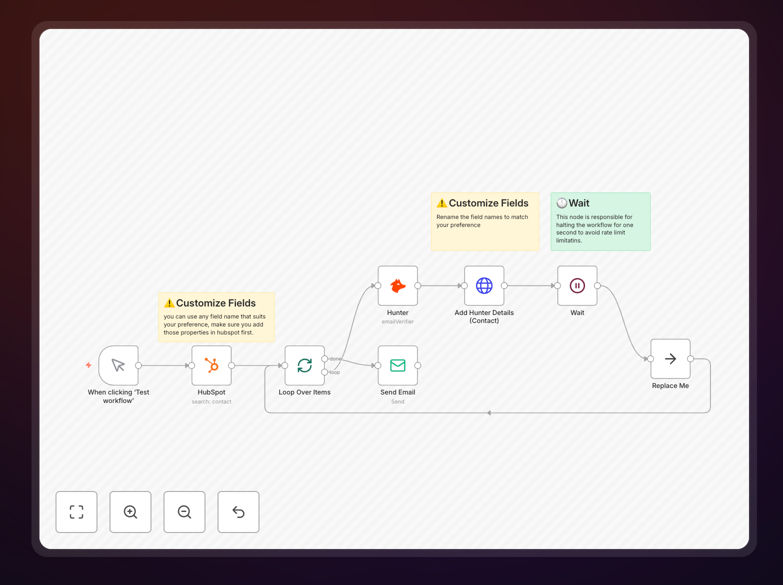This screenshot has height=585, width=783.
Task: Click the trigger node output connector
Action: pos(138,365)
